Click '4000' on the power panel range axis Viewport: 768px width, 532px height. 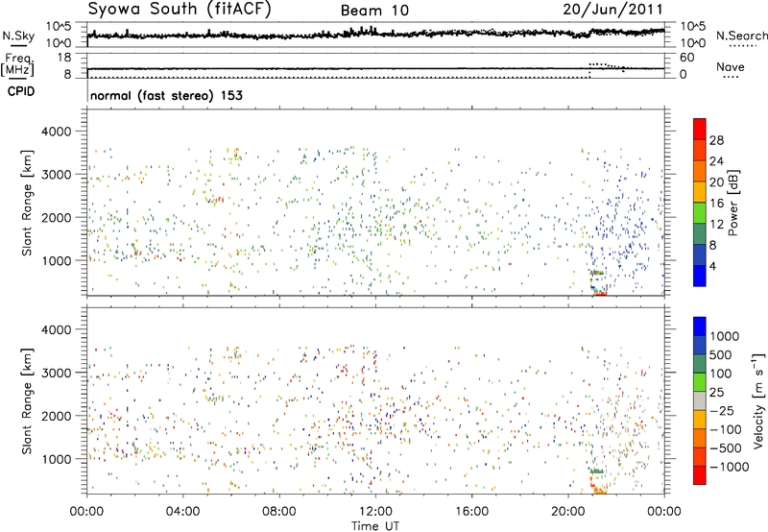coord(56,132)
